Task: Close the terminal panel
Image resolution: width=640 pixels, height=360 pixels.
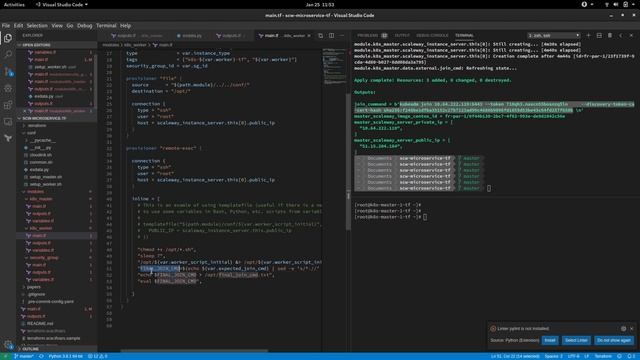Action: 631,36
